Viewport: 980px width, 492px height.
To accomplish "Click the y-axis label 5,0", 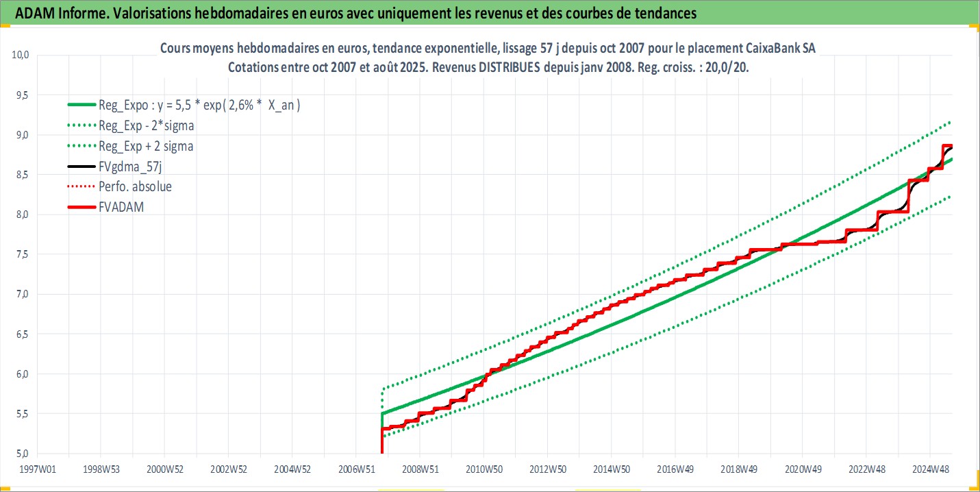I will 22,454.
